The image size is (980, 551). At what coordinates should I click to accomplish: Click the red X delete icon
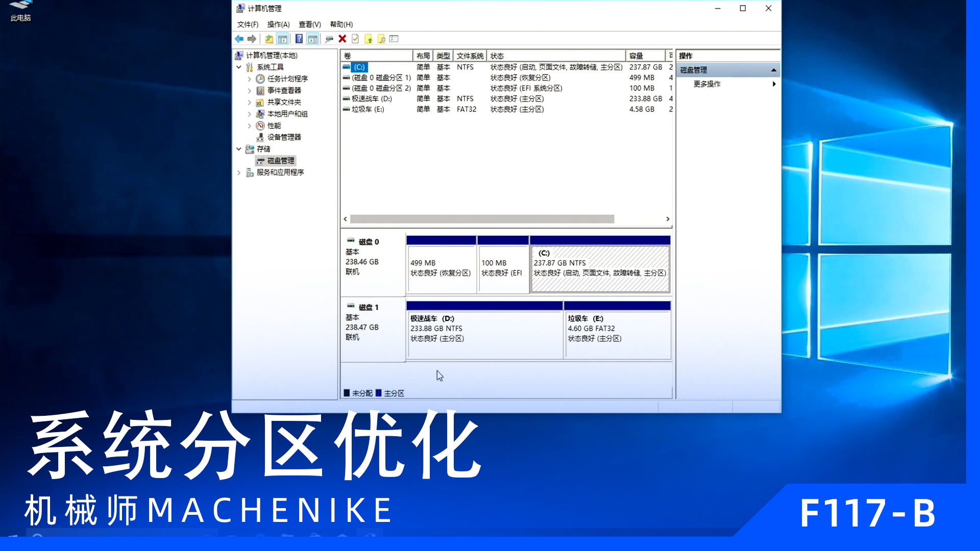point(342,39)
